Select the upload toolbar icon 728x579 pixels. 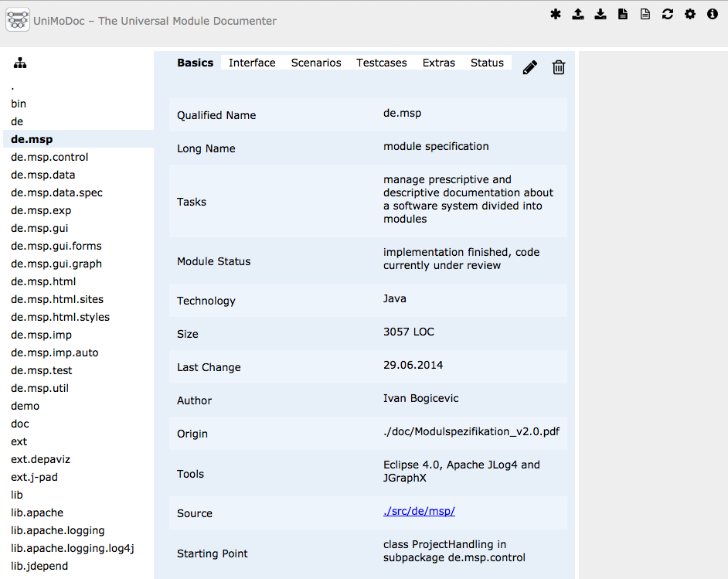click(x=578, y=13)
